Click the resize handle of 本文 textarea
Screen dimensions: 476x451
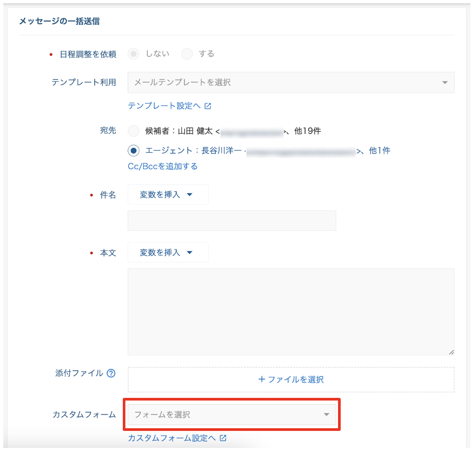(451, 352)
